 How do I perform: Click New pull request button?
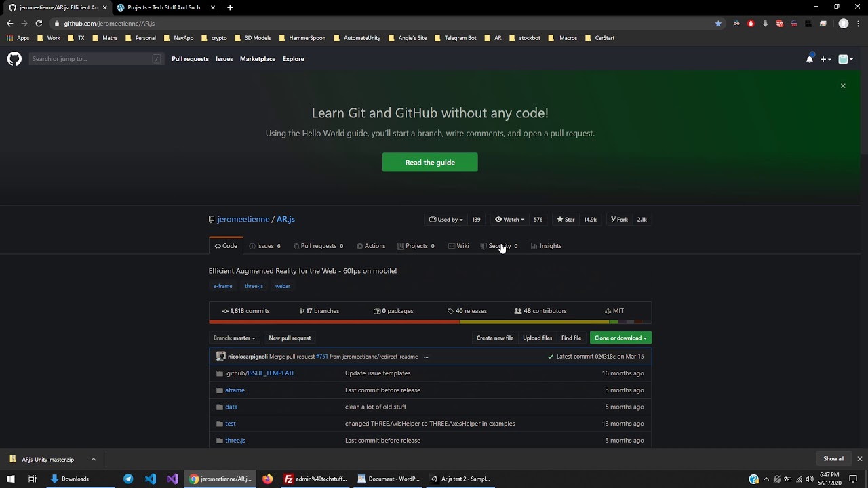point(290,338)
